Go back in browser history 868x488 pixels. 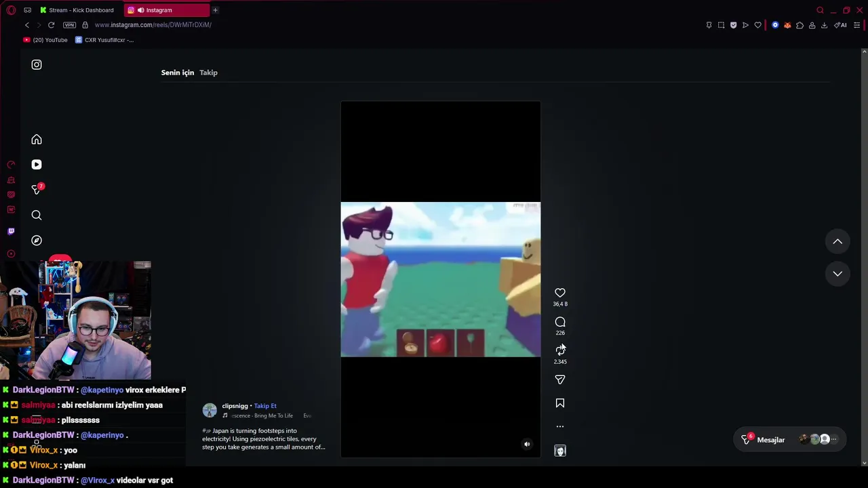[27, 25]
